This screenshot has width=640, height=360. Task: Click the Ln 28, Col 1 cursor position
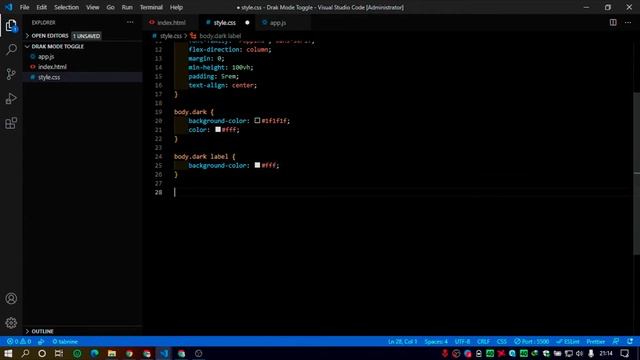pos(402,342)
